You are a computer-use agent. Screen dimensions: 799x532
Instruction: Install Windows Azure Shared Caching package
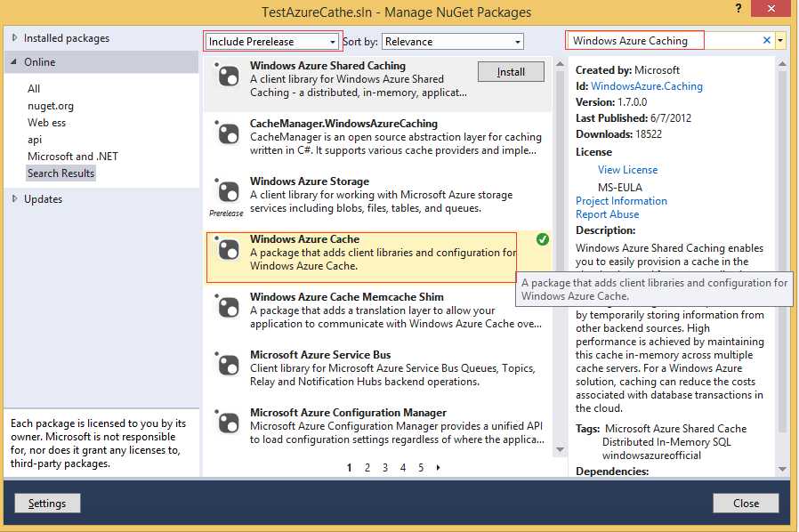[x=511, y=72]
